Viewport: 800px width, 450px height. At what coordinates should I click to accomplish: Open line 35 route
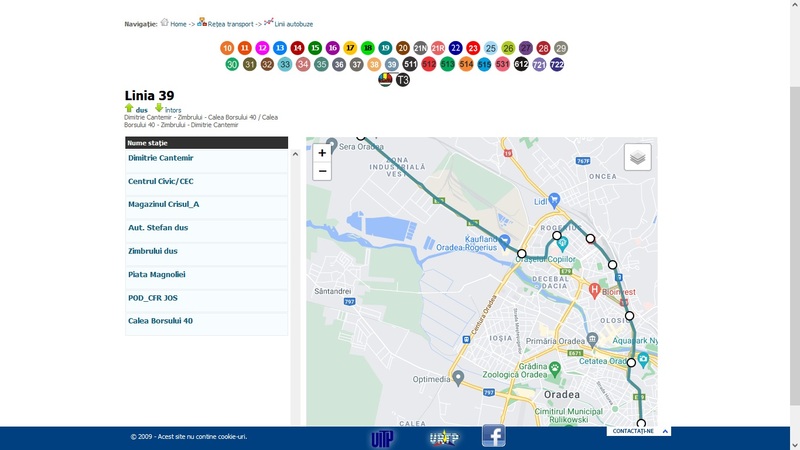pos(321,64)
